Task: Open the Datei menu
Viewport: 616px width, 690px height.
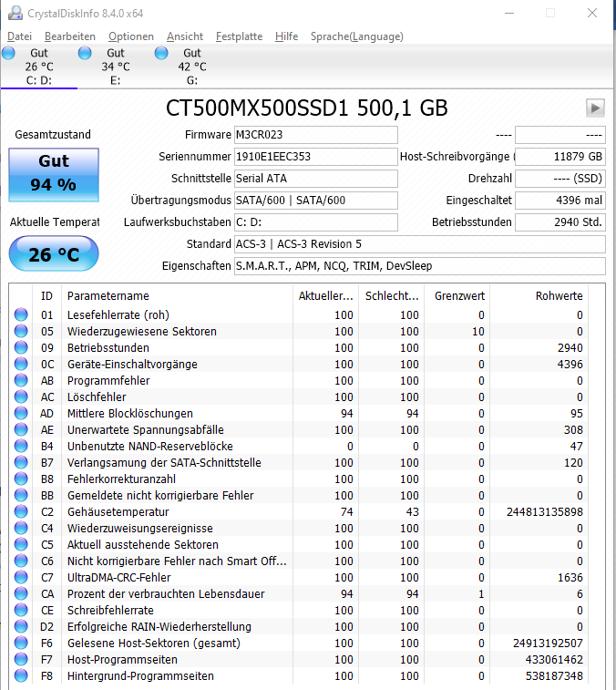Action: coord(19,36)
